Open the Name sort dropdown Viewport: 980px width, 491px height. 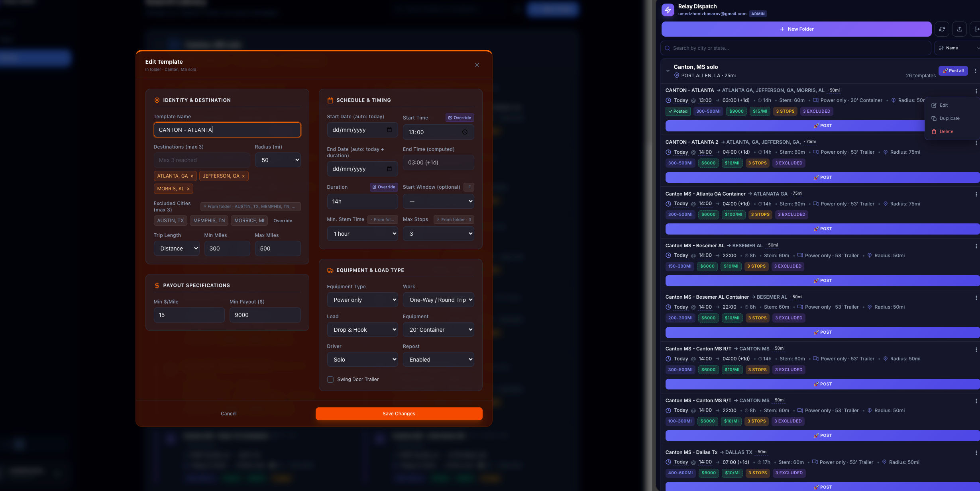958,48
